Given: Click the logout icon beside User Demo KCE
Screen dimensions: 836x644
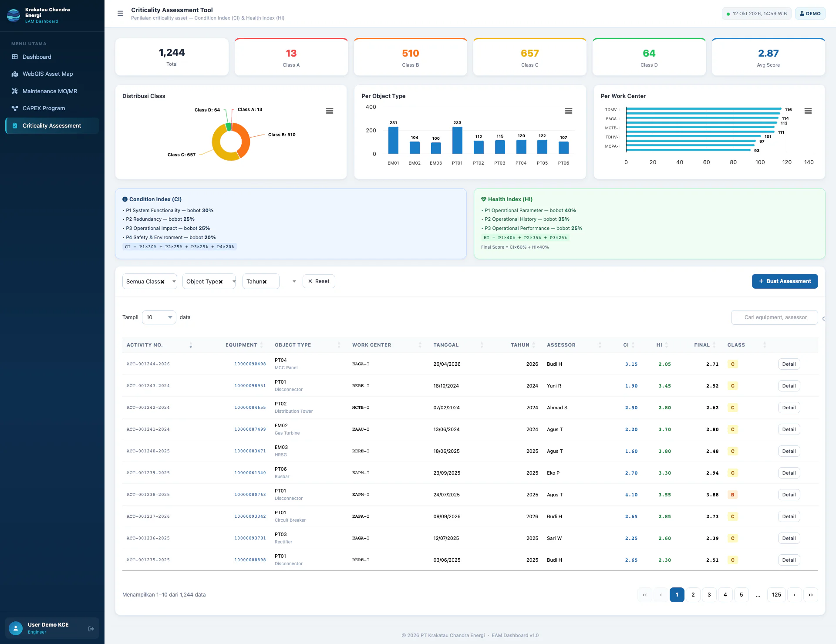Looking at the screenshot, I should (91, 629).
